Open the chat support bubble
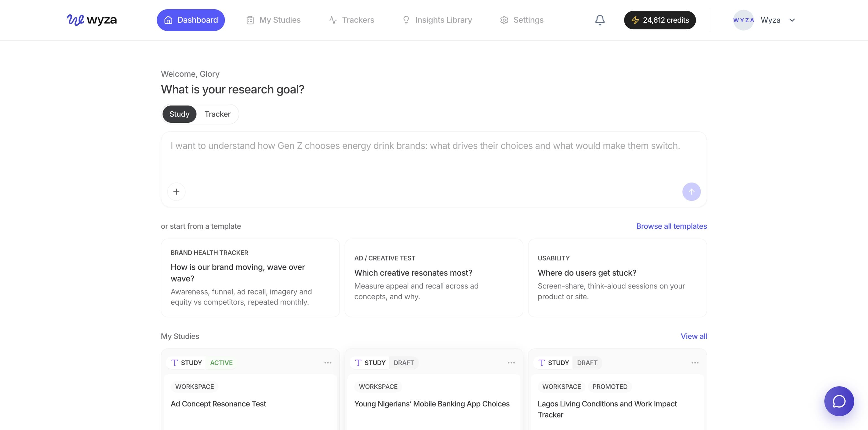868x430 pixels. tap(839, 401)
